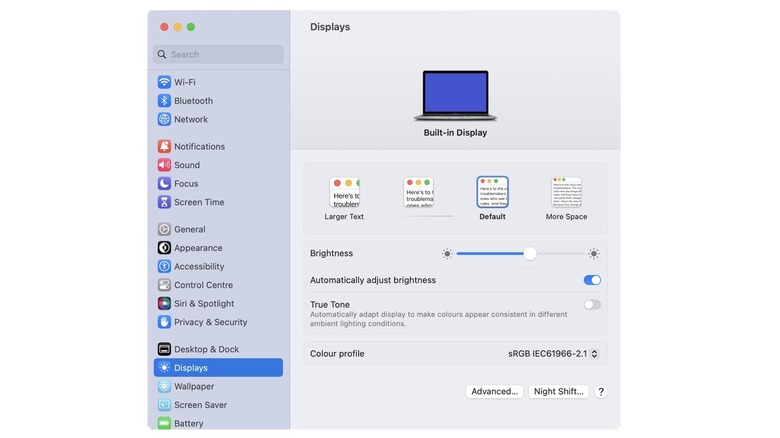Click in the Search field
780x438 pixels.
[x=218, y=54]
